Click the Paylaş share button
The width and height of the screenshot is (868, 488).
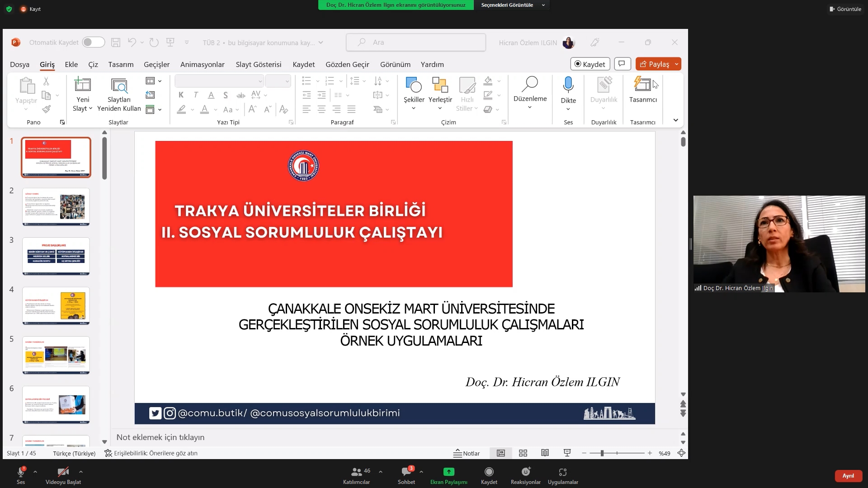[654, 64]
